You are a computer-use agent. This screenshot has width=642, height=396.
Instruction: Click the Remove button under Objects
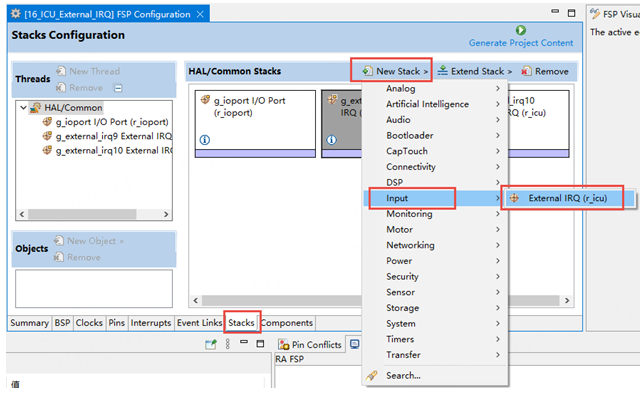pos(77,257)
